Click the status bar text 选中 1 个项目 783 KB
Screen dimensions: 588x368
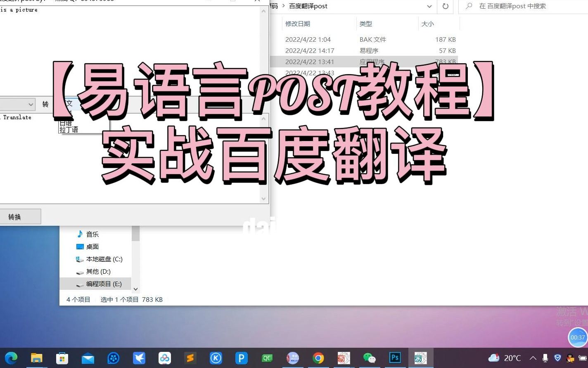pos(131,299)
